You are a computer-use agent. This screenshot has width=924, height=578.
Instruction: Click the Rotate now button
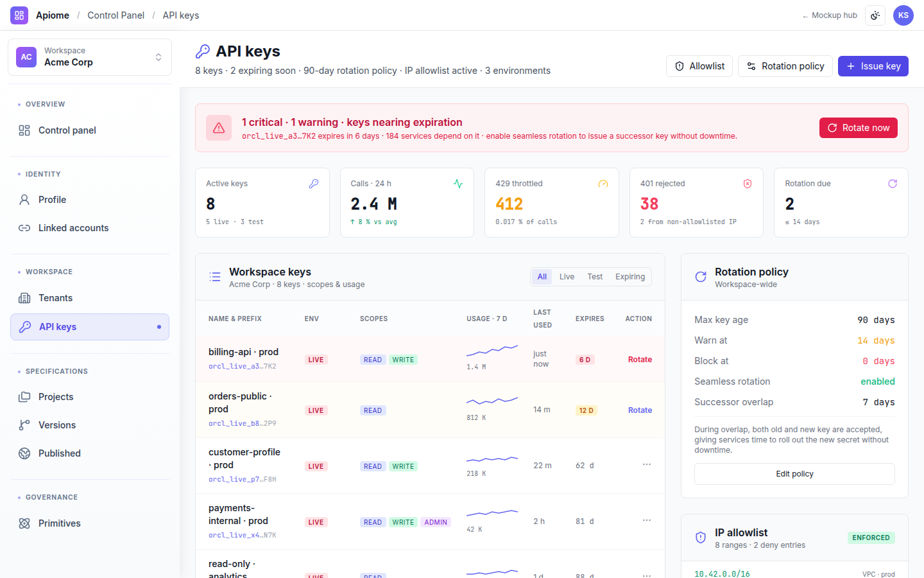click(859, 128)
